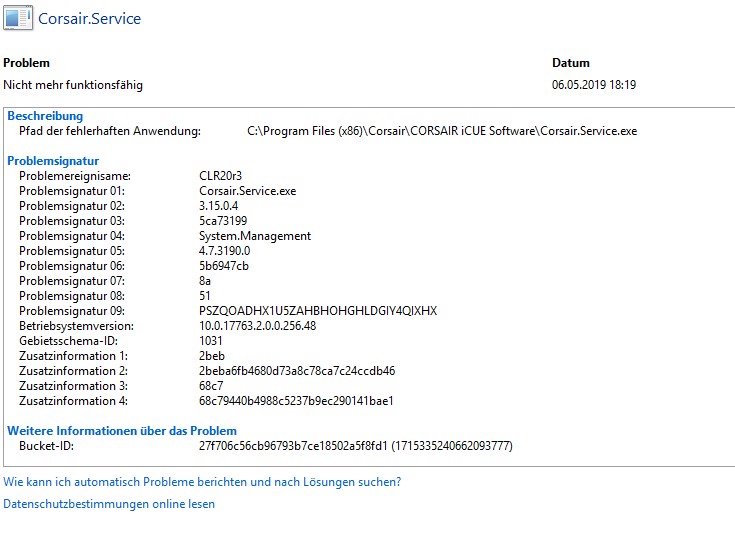This screenshot has width=735, height=558.
Task: Click the Problemsignatur 04 label
Action: 72,236
